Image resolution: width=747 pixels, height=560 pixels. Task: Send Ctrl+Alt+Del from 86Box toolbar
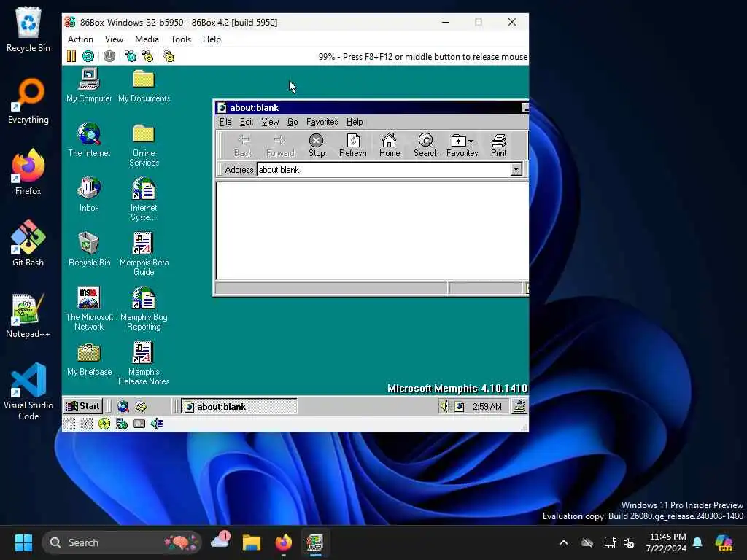tap(131, 56)
